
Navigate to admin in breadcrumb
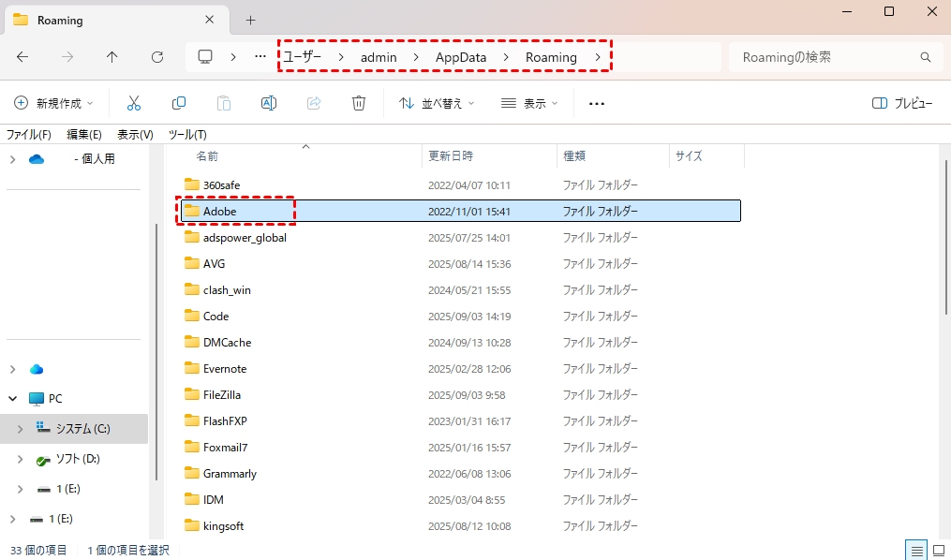[x=379, y=57]
